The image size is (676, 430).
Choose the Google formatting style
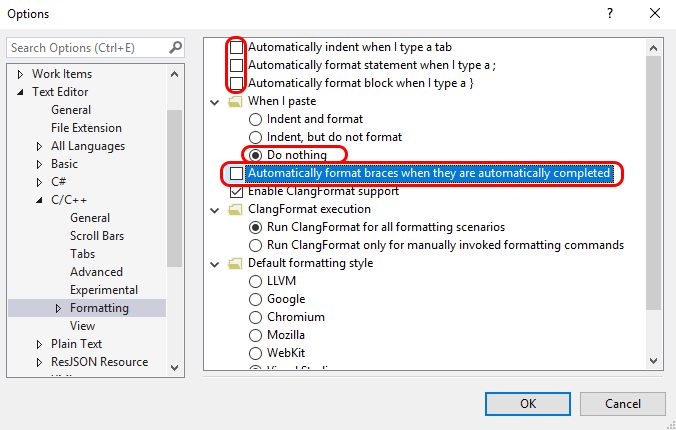tap(255, 299)
